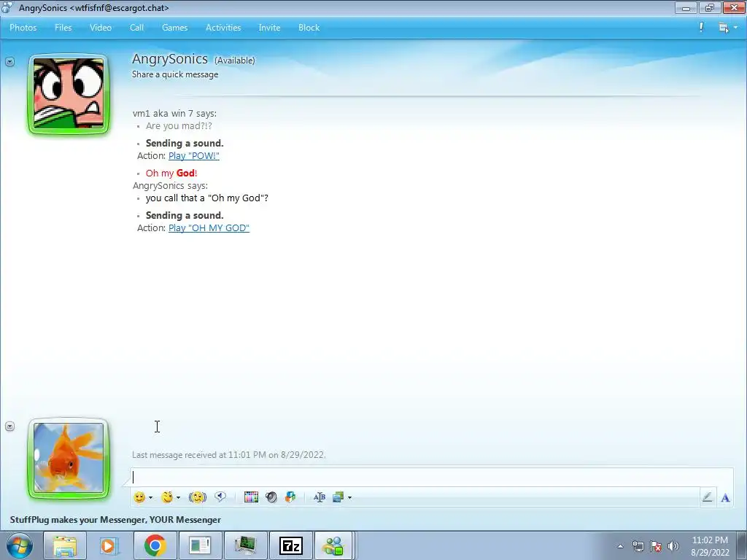Play the "OH MY GOD" sound link
The width and height of the screenshot is (747, 560).
[x=209, y=228]
